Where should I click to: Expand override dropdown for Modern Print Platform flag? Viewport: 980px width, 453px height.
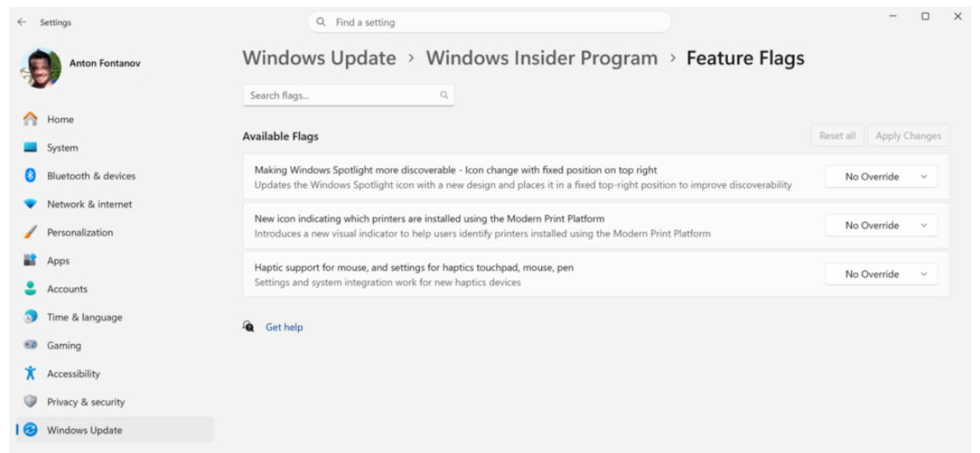point(881,225)
